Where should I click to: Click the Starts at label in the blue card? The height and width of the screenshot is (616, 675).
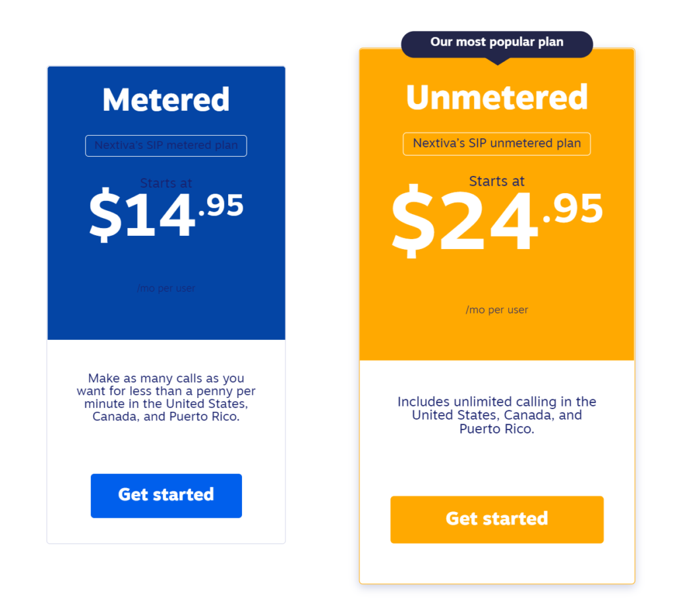pos(166,182)
